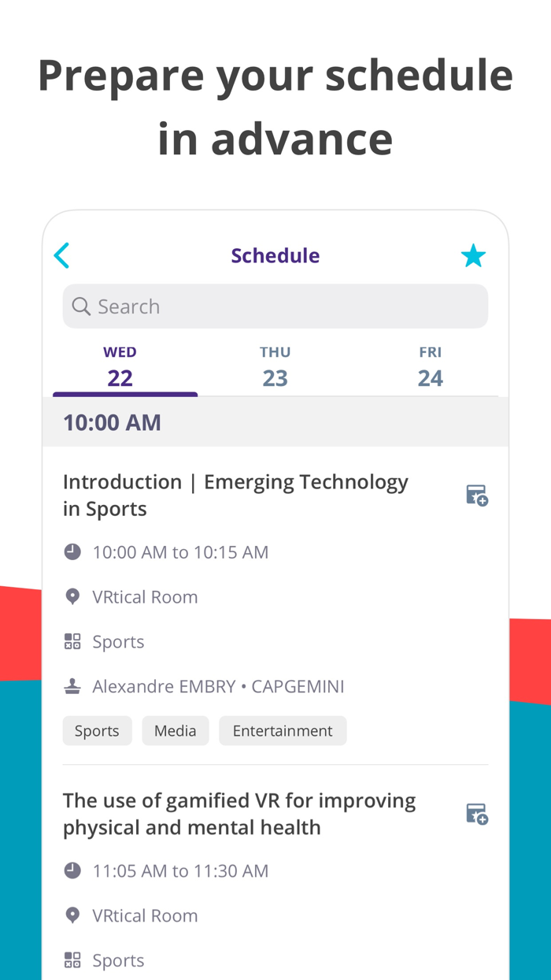This screenshot has height=980, width=551.
Task: Tap the back arrow icon
Action: coord(62,255)
